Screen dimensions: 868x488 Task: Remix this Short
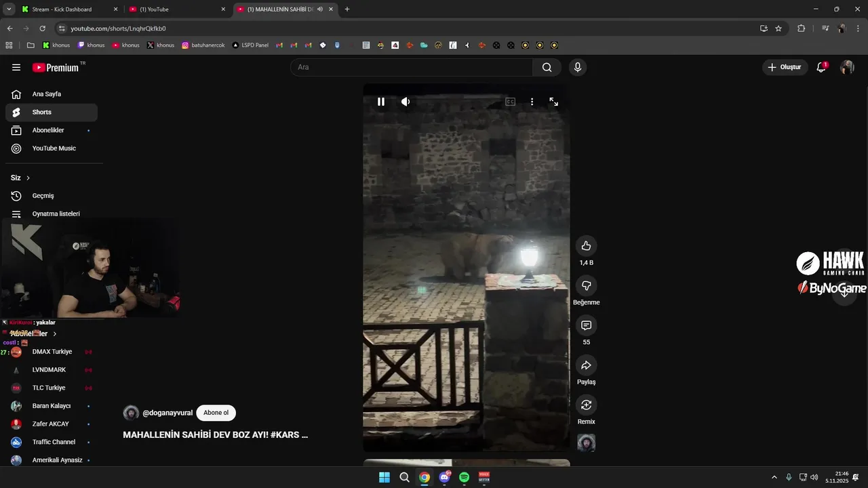(587, 405)
